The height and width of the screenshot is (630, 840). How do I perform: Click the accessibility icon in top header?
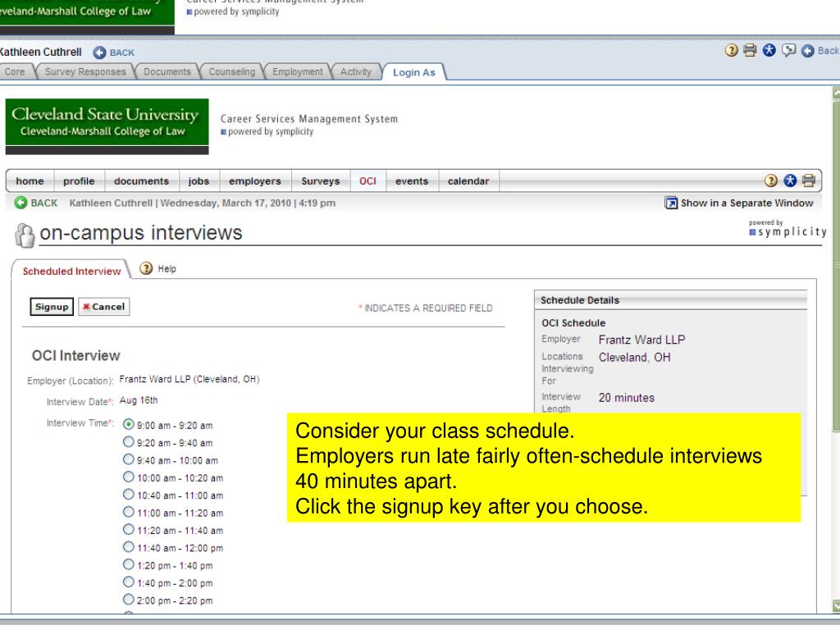coord(769,50)
